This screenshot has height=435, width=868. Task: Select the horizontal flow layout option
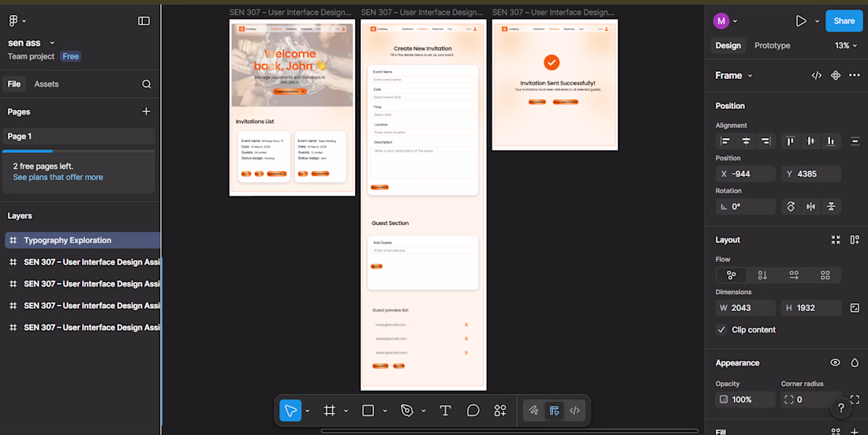pos(794,276)
